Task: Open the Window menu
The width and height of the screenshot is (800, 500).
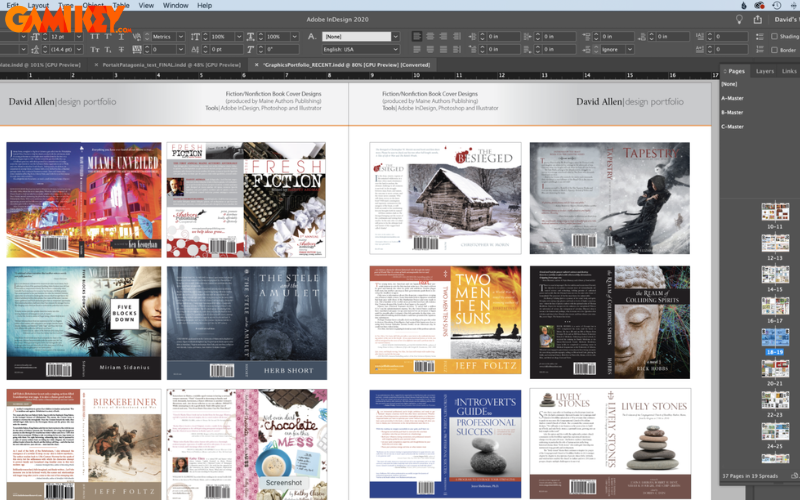Action: click(176, 5)
